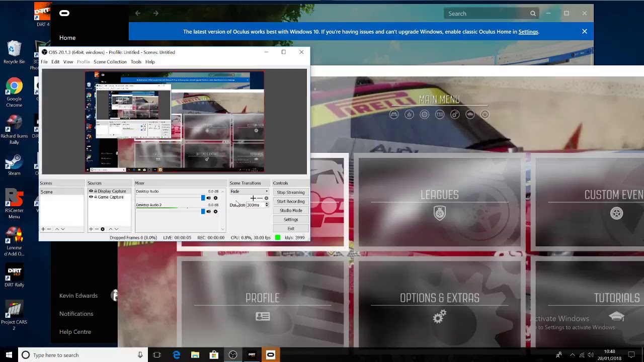Viewport: 644px width, 362px height.
Task: Toggle visibility of Display Capture source
Action: click(x=91, y=192)
